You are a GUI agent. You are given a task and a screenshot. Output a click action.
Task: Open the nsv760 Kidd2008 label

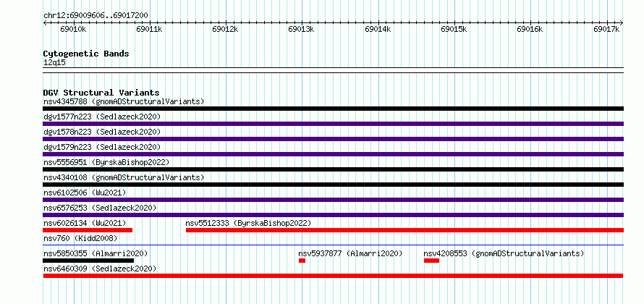[80, 238]
